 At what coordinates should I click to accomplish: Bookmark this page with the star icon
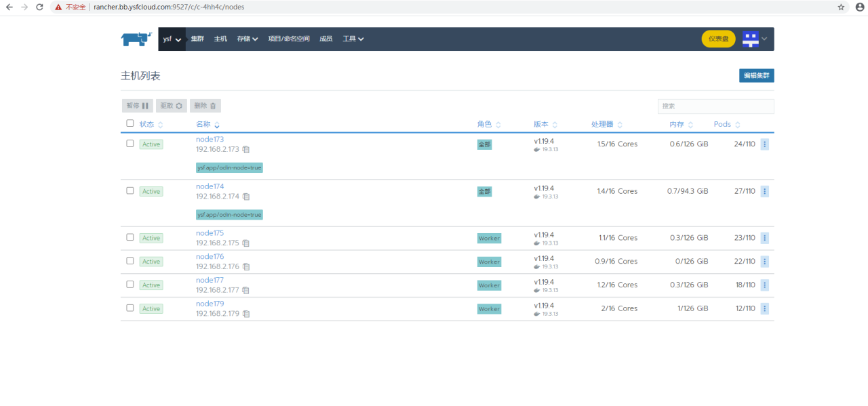point(841,7)
